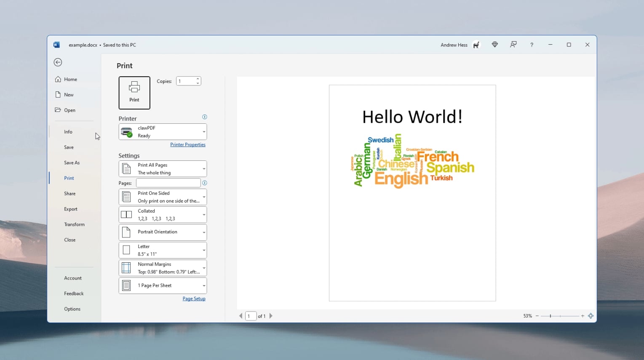Click the zoom to page icon
This screenshot has height=360, width=644.
(x=591, y=316)
